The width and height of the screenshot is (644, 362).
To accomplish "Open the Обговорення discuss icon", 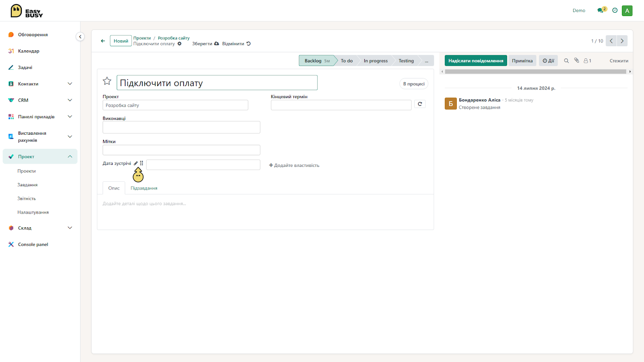I will pos(11,35).
